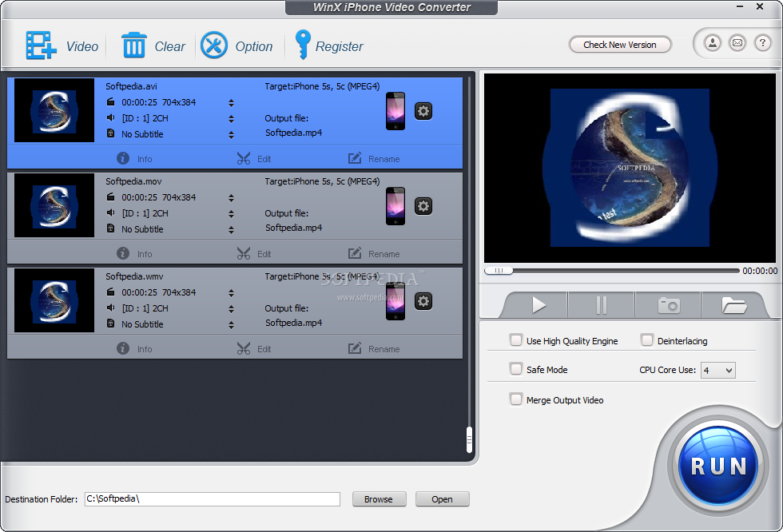
Task: Open snapshot folder icon under preview
Action: click(733, 305)
